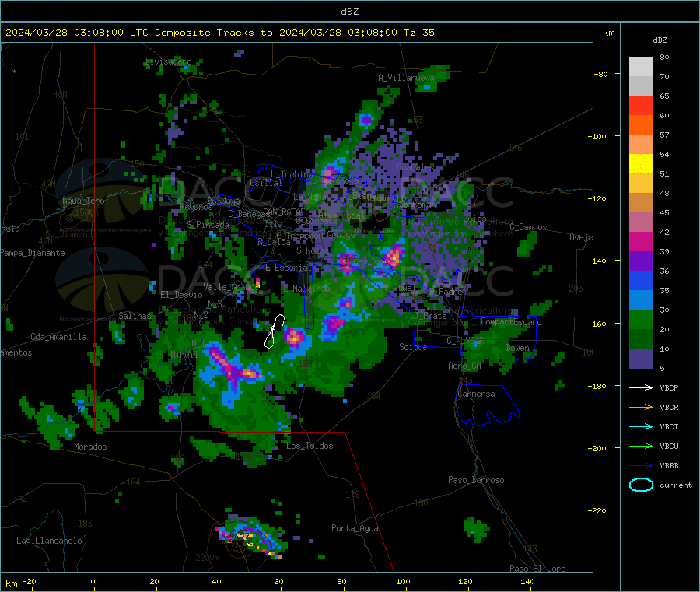Click the Morados location label
The height and width of the screenshot is (592, 700).
click(x=90, y=447)
